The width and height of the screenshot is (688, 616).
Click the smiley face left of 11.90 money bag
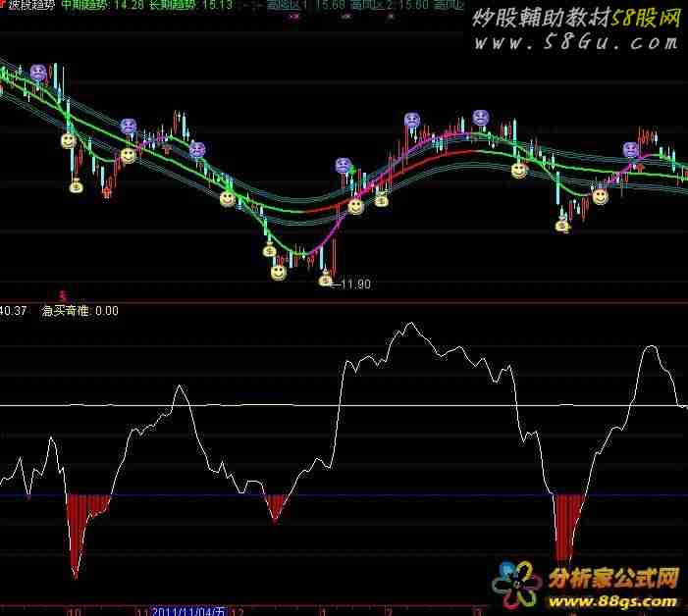(279, 273)
